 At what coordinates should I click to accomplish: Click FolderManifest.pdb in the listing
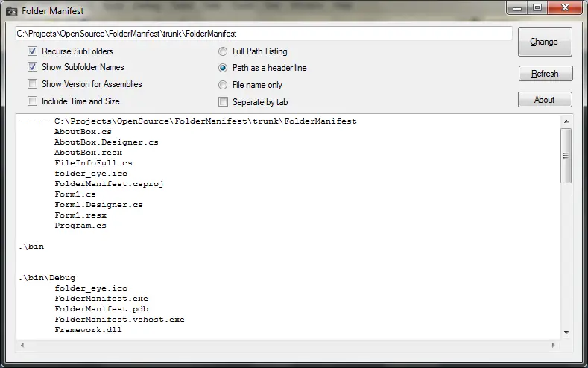[101, 309]
